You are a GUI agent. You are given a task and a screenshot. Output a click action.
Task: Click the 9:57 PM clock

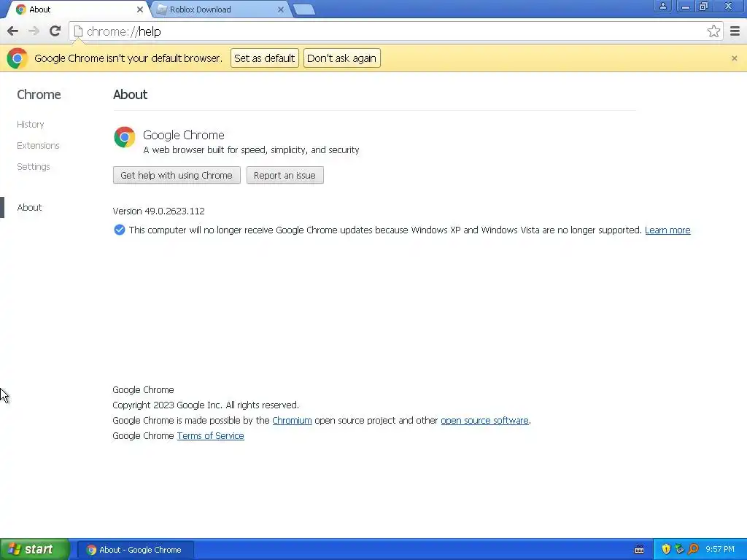point(720,550)
